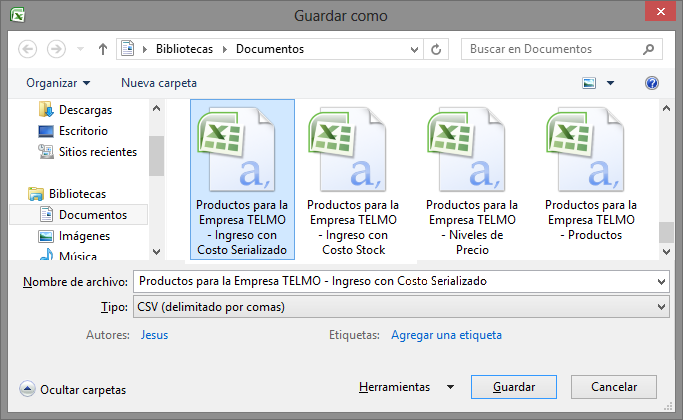The height and width of the screenshot is (420, 683).
Task: Open the address bar history dropdown
Action: (414, 49)
